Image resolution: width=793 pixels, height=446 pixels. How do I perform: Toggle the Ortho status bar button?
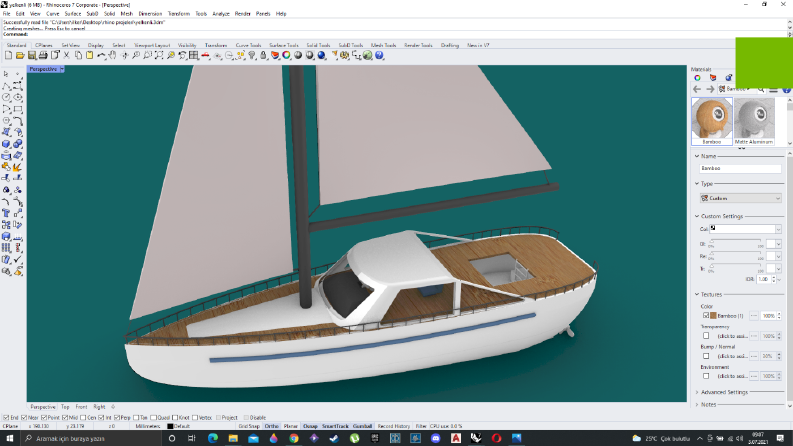click(272, 426)
